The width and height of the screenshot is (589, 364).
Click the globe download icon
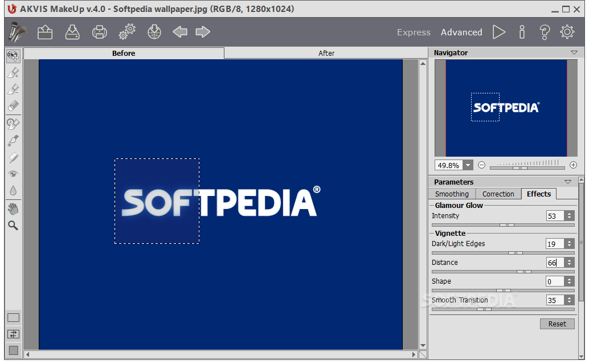154,32
